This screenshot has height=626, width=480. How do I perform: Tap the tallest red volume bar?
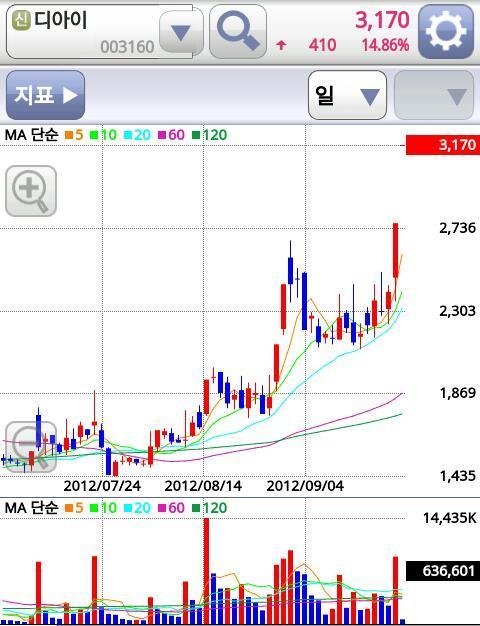[206, 571]
